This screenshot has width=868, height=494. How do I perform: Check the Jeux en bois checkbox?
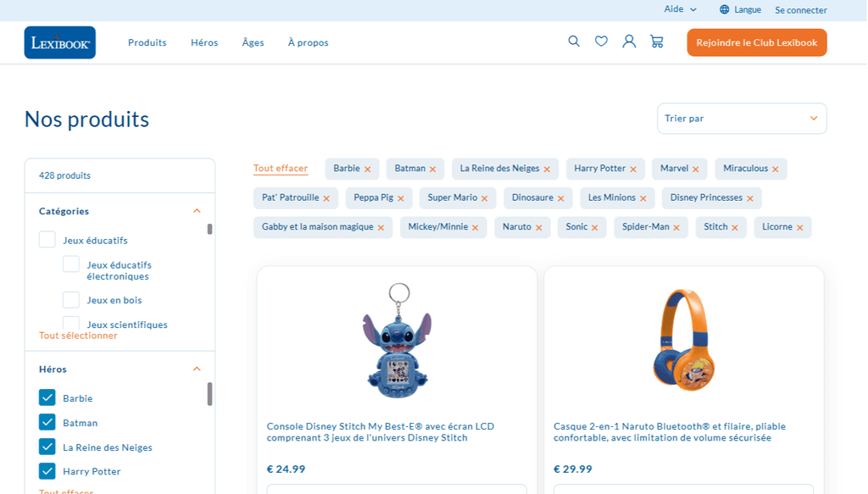(71, 299)
